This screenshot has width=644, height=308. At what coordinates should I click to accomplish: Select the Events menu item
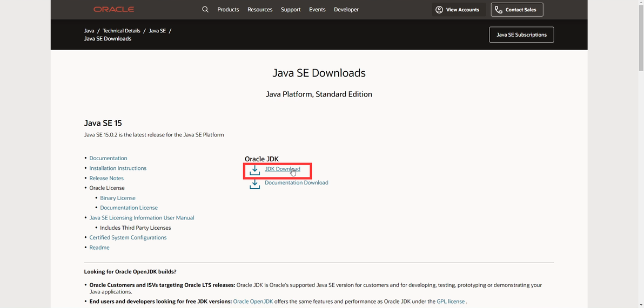coord(317,10)
